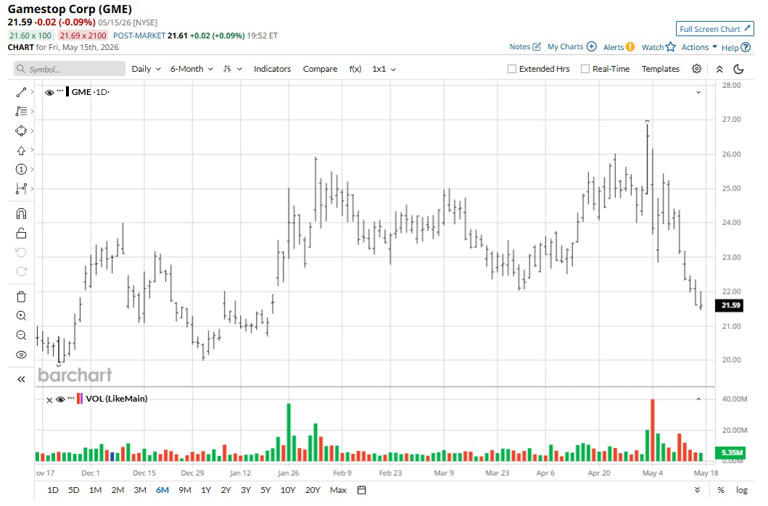Click the undo arrow icon

point(21,252)
